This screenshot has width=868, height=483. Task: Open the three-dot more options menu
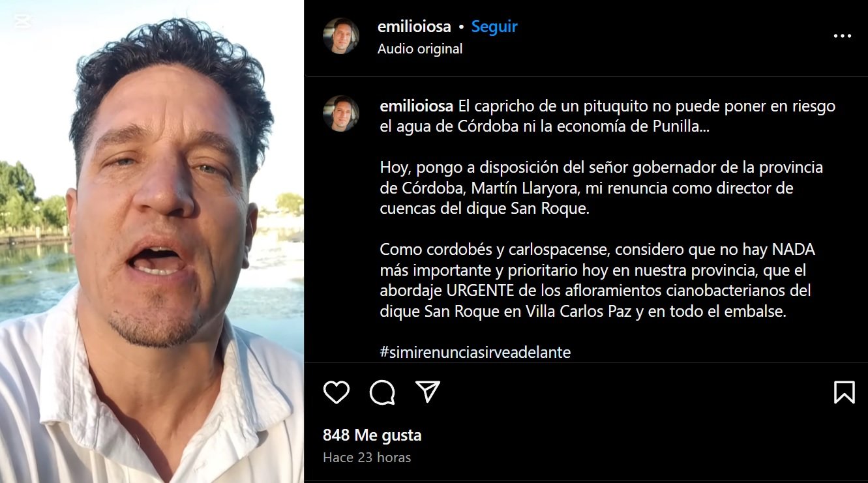(843, 37)
